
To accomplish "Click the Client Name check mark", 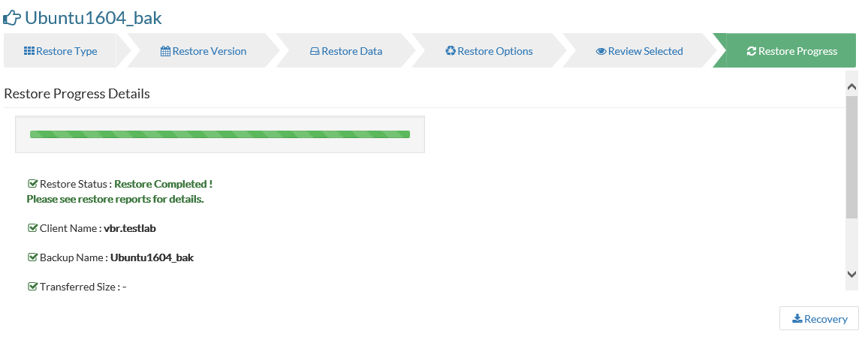I will (x=32, y=227).
